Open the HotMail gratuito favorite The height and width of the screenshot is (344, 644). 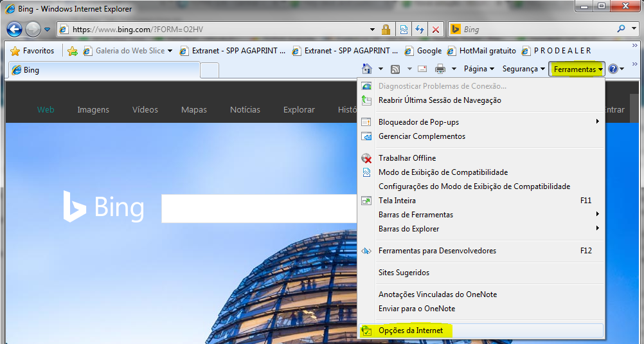point(482,51)
